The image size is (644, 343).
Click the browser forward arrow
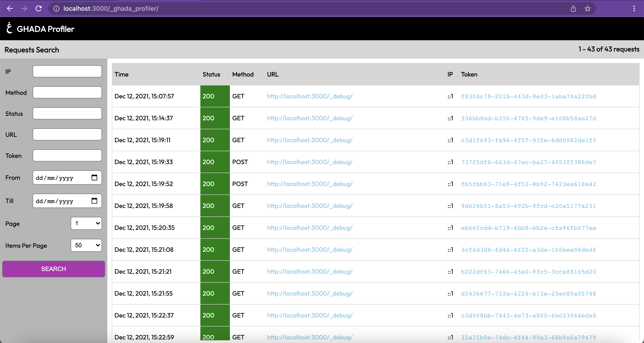click(24, 8)
